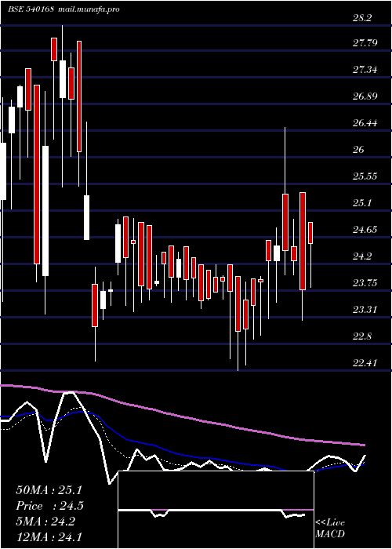Click the '<<Live MACD' label
The height and width of the screenshot is (549, 392).
[x=330, y=529]
